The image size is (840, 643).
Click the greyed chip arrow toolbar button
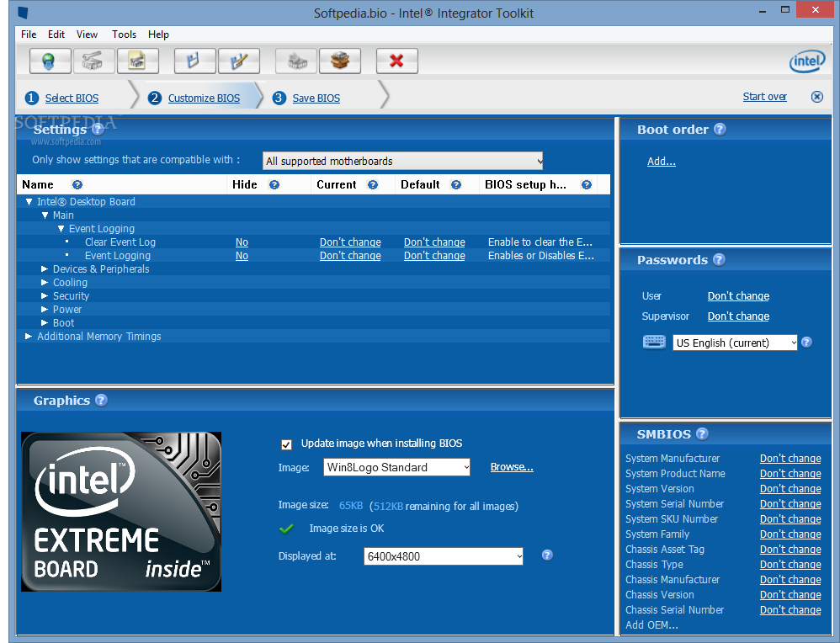tap(296, 61)
